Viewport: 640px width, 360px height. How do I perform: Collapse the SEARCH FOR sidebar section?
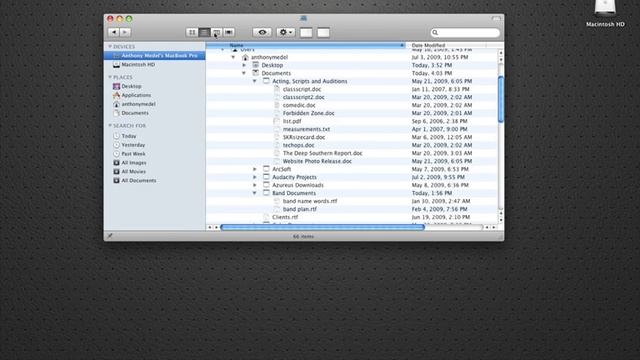(110, 126)
